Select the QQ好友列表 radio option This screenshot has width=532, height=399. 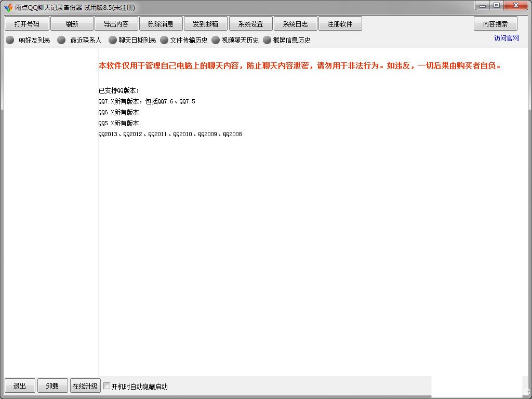click(10, 40)
